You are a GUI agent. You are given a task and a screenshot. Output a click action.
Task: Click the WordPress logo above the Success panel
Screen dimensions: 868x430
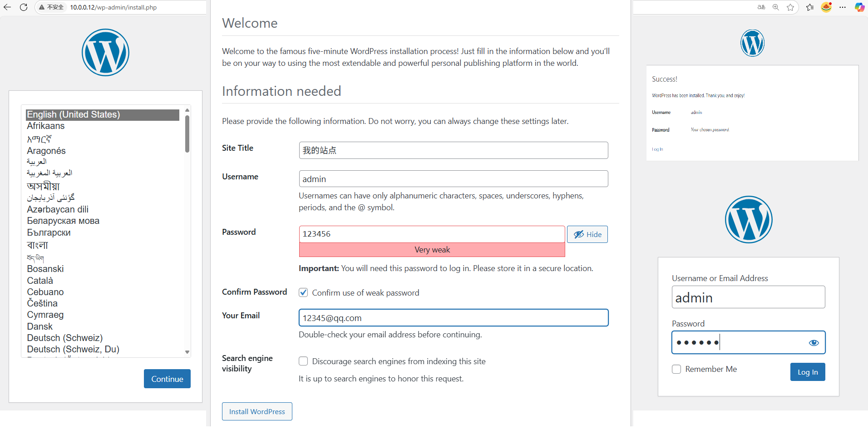752,43
